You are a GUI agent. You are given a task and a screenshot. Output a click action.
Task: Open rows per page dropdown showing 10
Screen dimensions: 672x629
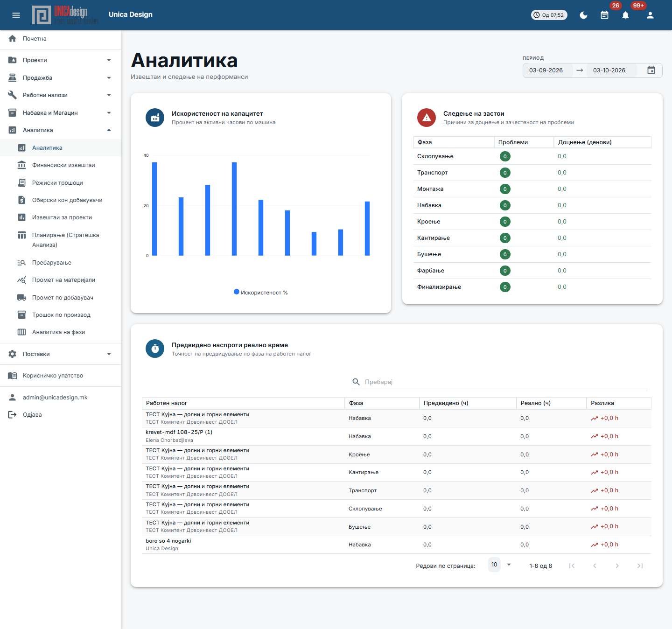500,565
